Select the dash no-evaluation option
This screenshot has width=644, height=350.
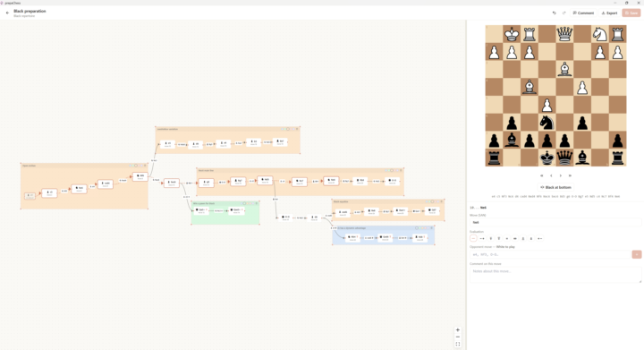click(x=473, y=238)
